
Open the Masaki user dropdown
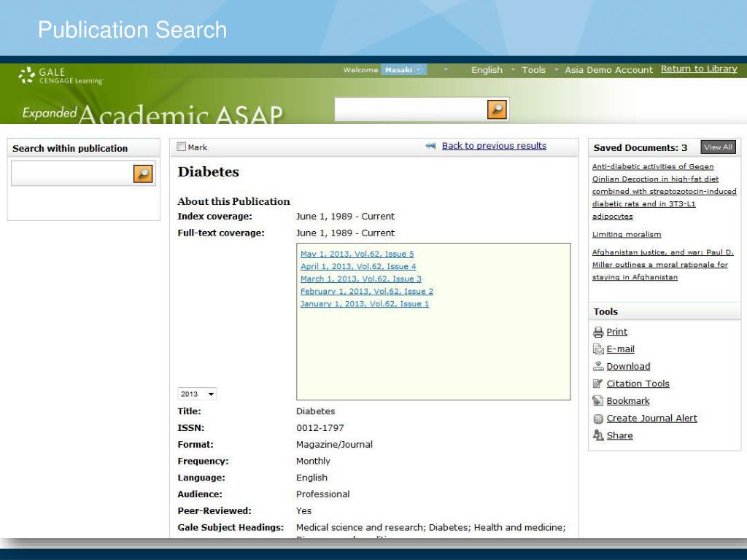404,70
